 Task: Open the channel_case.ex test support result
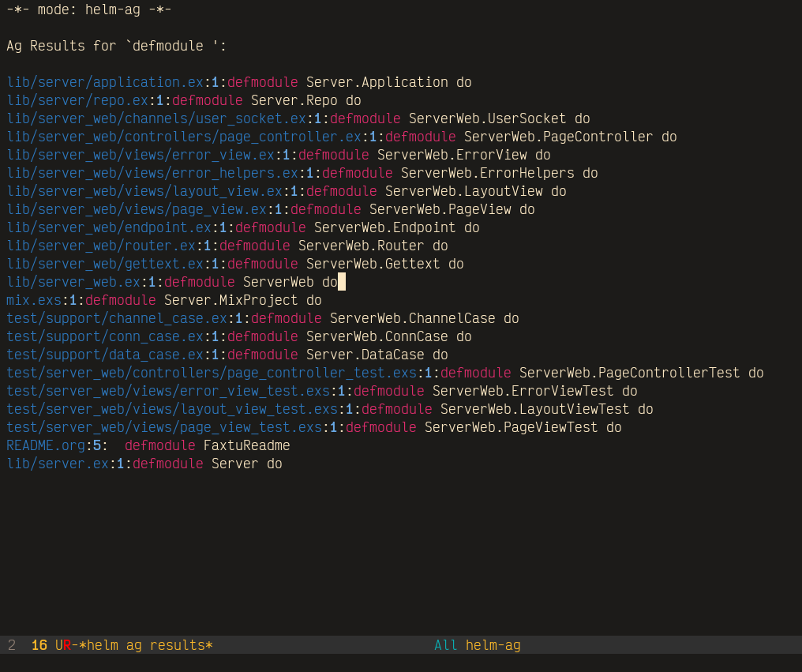coord(117,319)
